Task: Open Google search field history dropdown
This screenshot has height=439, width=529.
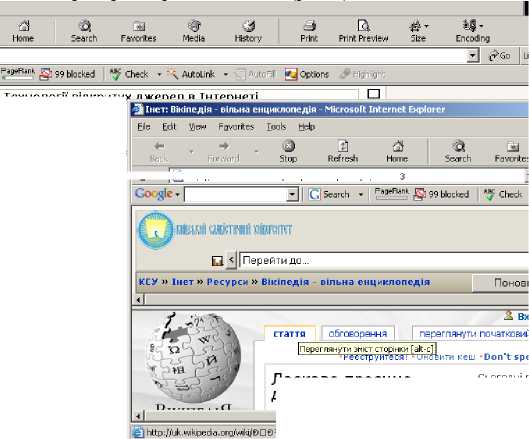Action: (292, 194)
